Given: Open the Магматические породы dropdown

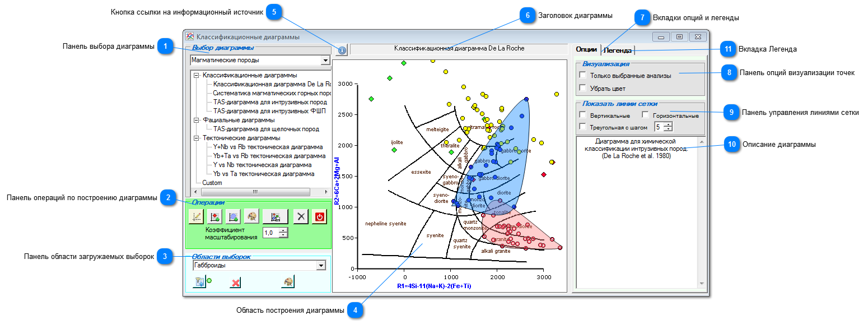Looking at the screenshot, I should [325, 60].
